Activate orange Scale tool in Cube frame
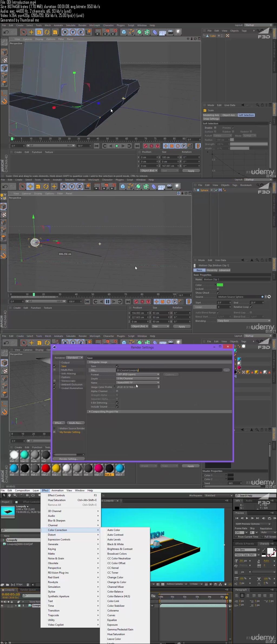The width and height of the screenshot is (277, 644). point(39,32)
